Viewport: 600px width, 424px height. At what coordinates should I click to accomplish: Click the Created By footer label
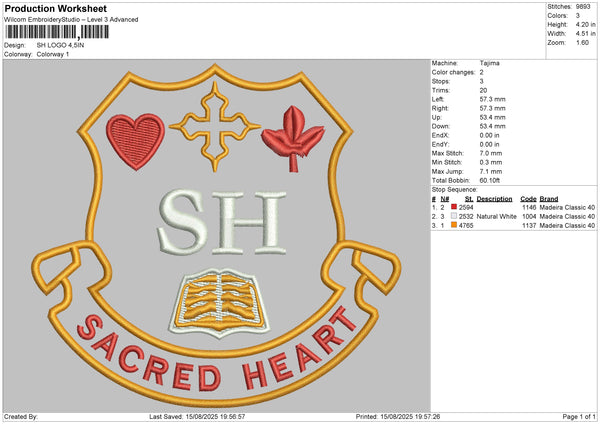(x=21, y=416)
